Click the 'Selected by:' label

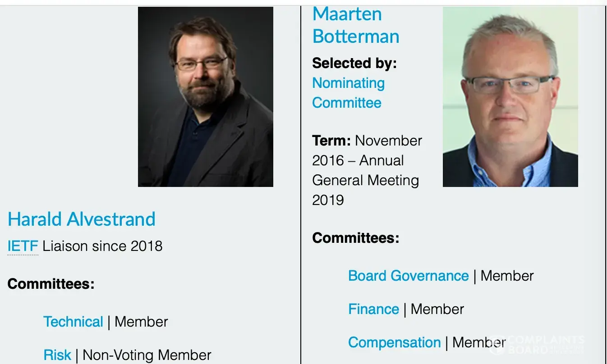[x=354, y=63]
